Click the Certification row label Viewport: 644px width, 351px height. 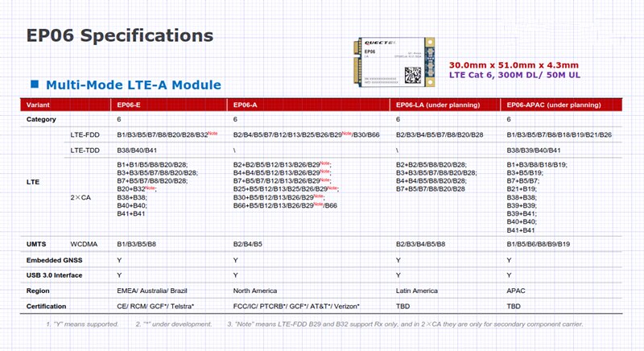point(46,307)
